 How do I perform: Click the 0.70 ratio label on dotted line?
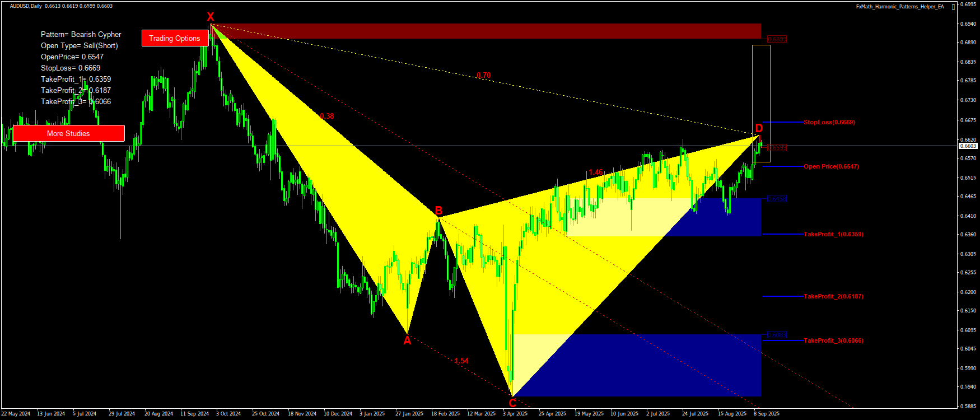483,76
